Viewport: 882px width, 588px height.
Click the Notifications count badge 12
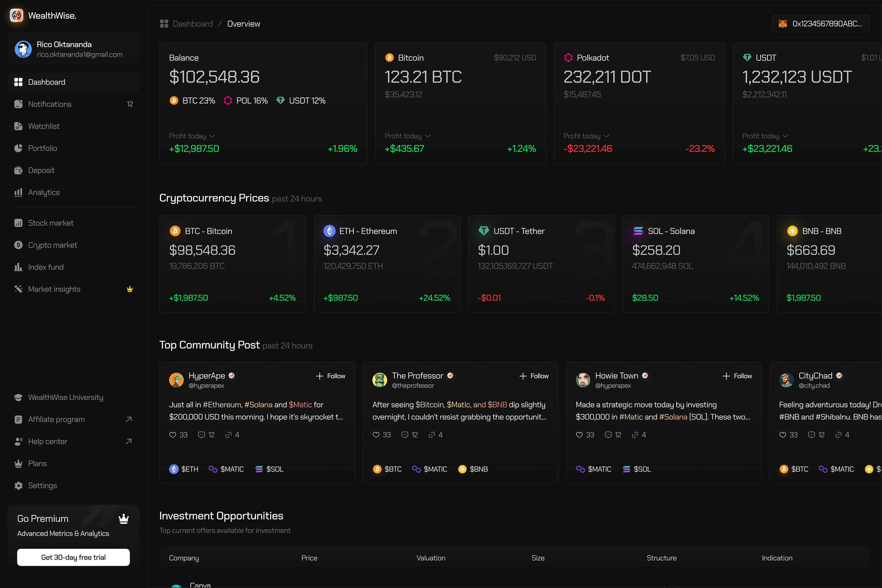coord(130,104)
